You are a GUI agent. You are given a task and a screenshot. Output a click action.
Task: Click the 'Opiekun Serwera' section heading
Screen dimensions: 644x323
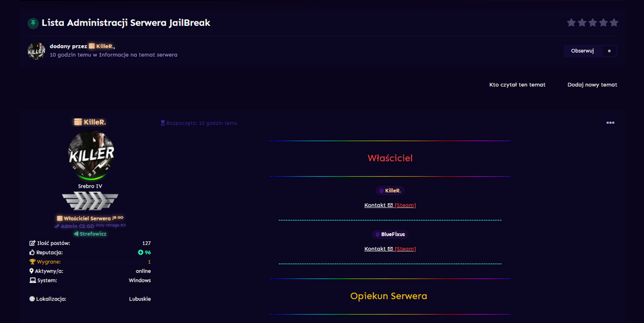click(388, 297)
